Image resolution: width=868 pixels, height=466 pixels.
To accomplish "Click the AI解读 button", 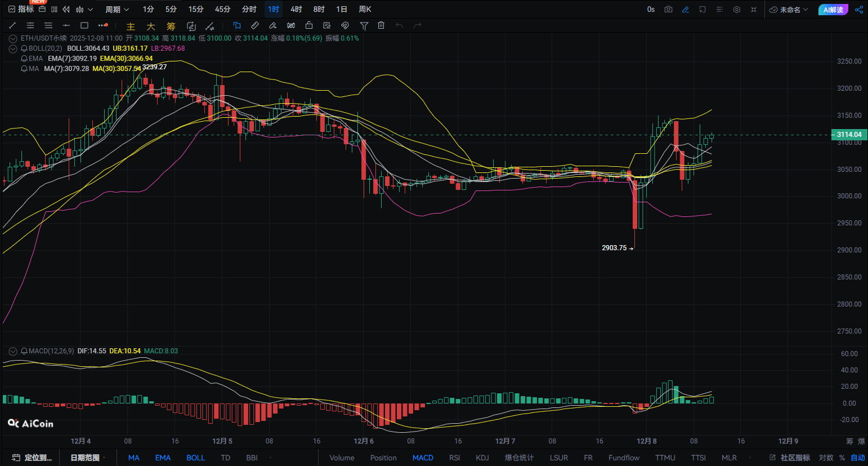I will (833, 10).
